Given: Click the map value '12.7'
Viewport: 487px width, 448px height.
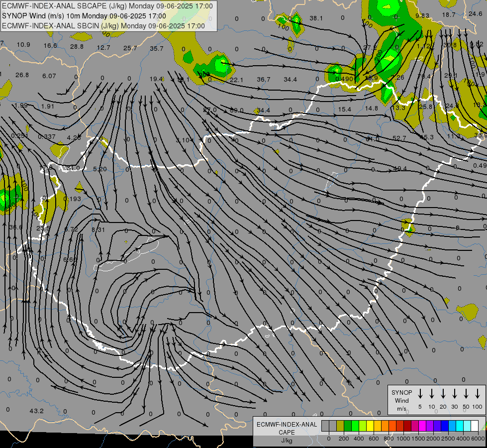Looking at the screenshot, I should [x=104, y=47].
